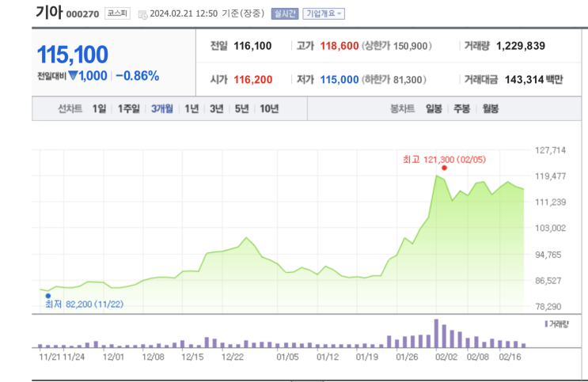588x382 pixels.
Task: Select the 1주일 chart range
Action: [129, 108]
